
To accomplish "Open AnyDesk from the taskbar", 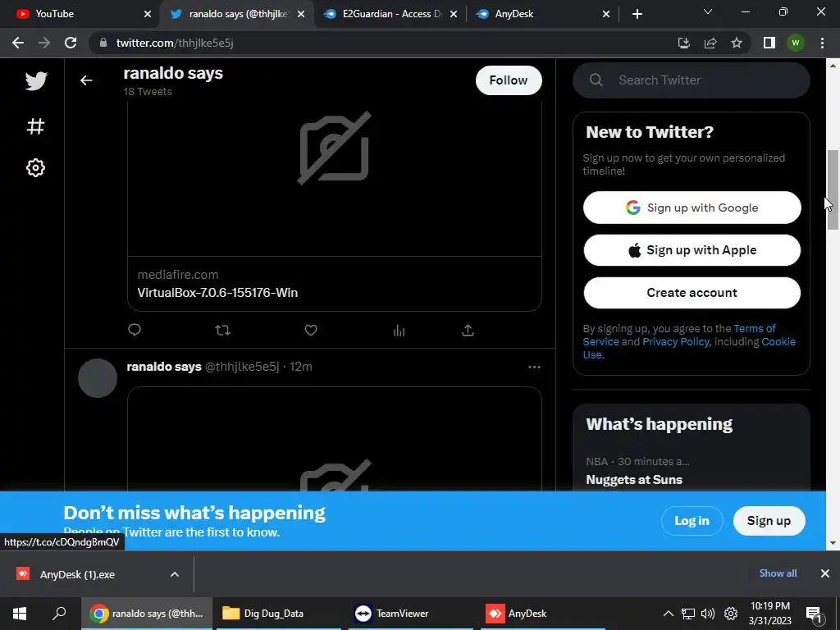I will (x=541, y=614).
